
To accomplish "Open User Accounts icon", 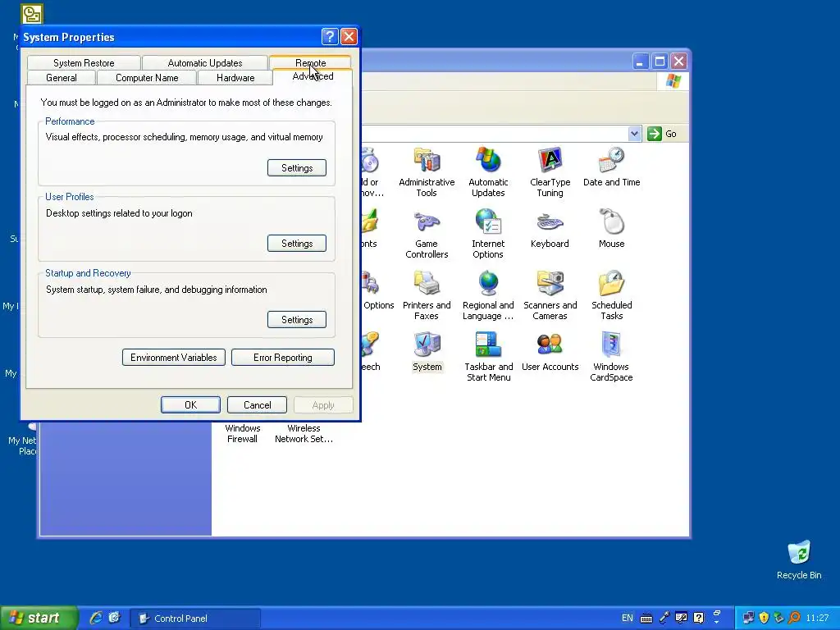I will (550, 352).
